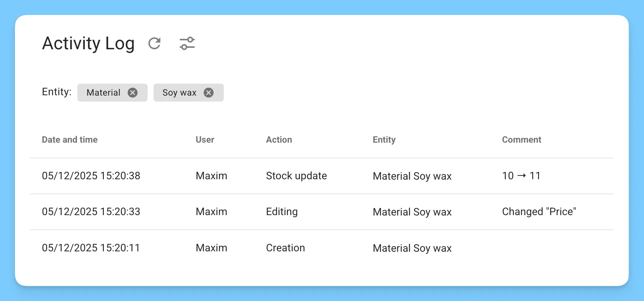Click the X icon on the Soy wax chip
The width and height of the screenshot is (644, 301).
(x=208, y=93)
